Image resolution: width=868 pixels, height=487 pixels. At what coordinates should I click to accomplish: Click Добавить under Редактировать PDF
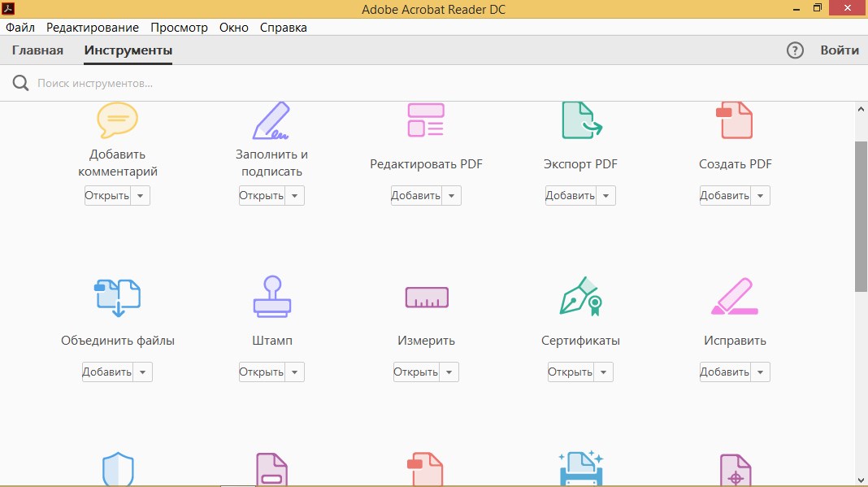tap(416, 196)
